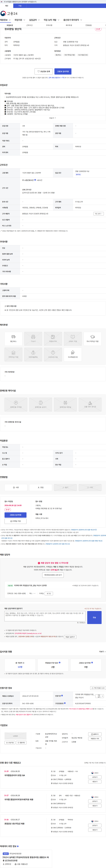Open the 취업지원 menu
106x868 pixels.
pos(20,20)
